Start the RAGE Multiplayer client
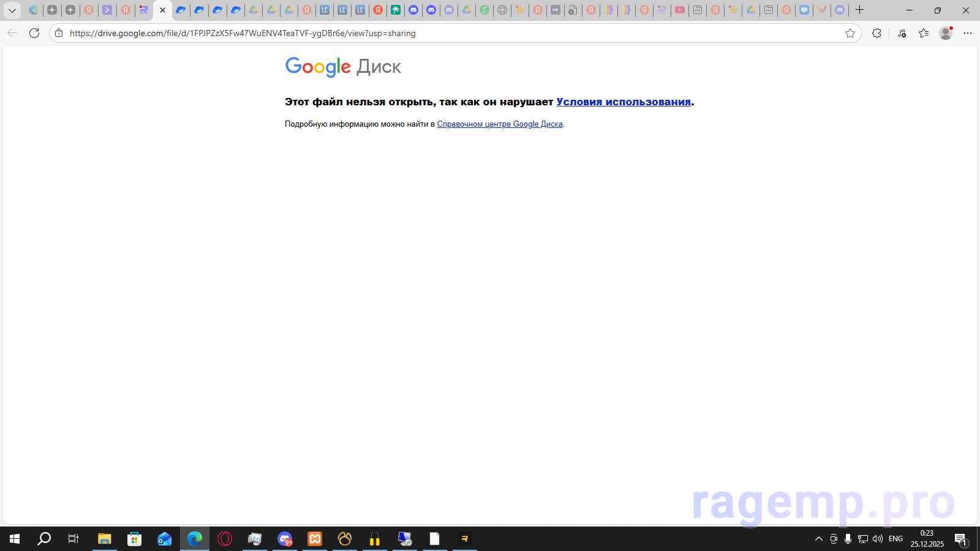This screenshot has height=551, width=980. [x=464, y=539]
